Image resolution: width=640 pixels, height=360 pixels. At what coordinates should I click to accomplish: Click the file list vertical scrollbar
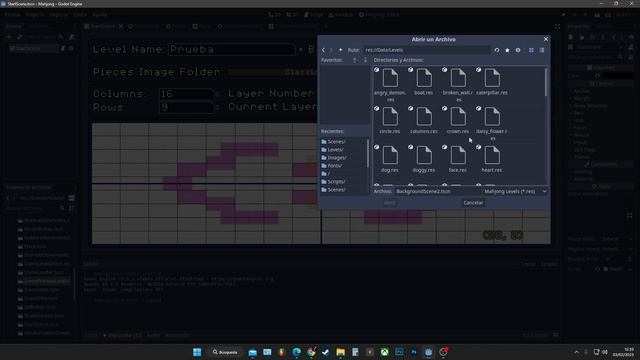546,82
